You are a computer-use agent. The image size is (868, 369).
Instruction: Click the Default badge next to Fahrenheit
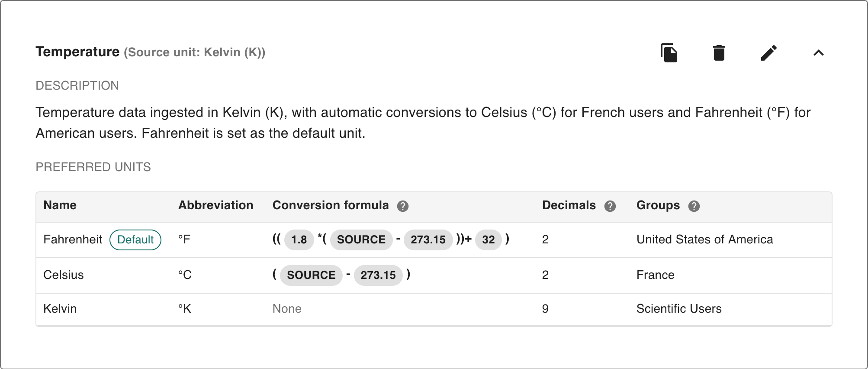(135, 240)
